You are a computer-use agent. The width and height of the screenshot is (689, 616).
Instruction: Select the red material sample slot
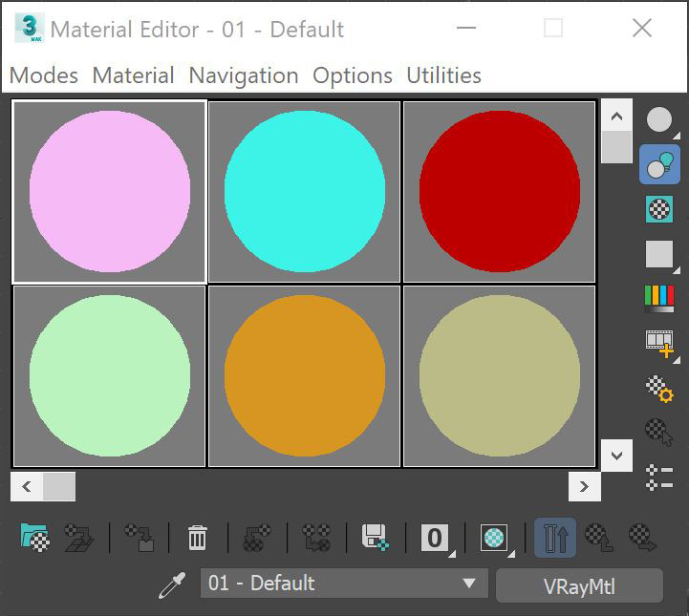point(499,191)
